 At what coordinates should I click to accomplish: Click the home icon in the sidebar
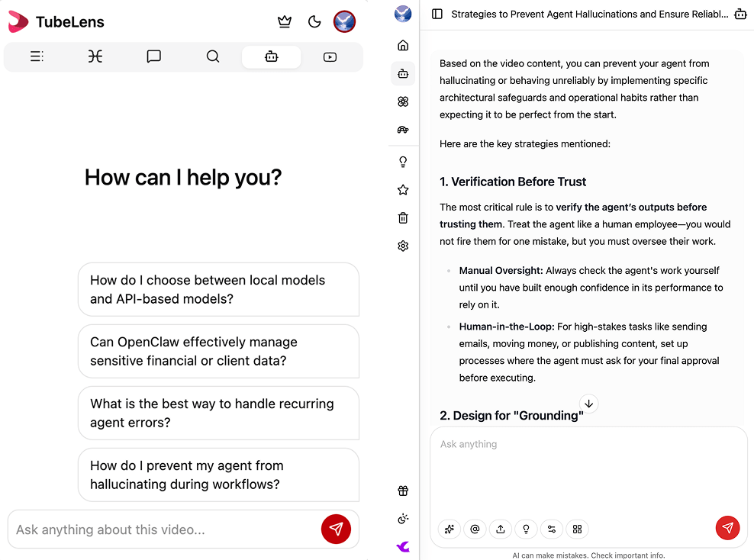coord(403,46)
